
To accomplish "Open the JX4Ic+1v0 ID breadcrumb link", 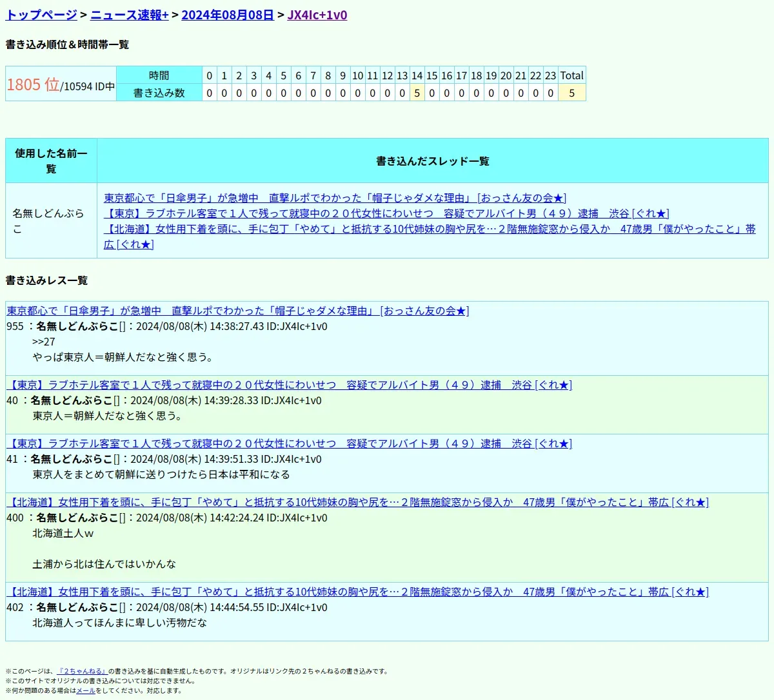I will pos(317,15).
